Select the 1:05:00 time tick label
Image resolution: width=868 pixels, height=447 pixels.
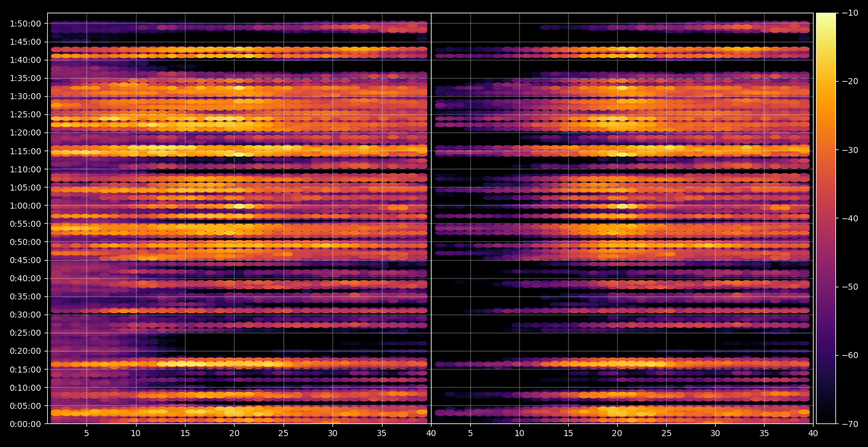[x=26, y=188]
